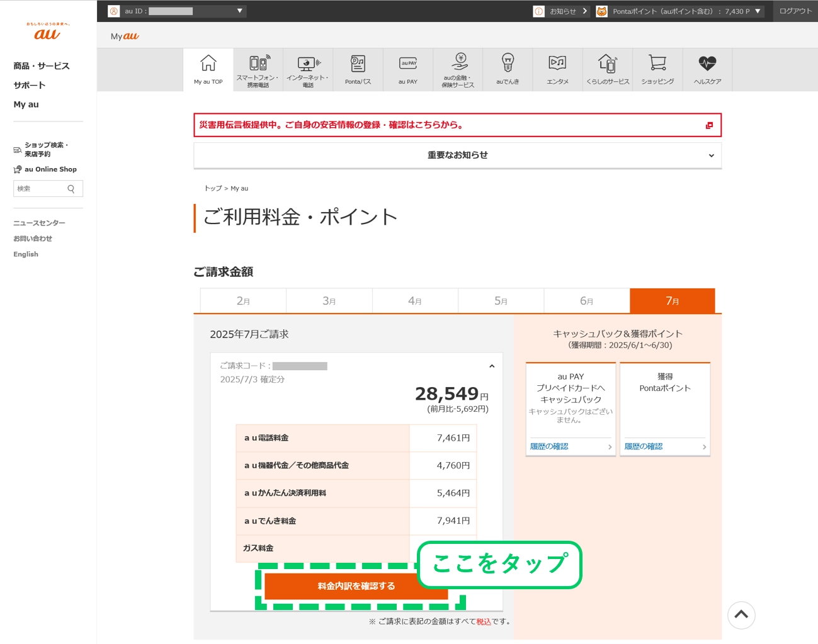Click the ａｕ機器代金／その他商品代金 row
The image size is (818, 644).
tap(356, 466)
